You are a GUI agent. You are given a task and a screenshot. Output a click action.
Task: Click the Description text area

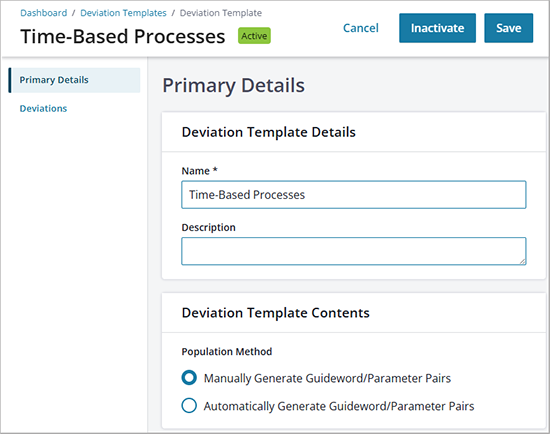click(x=354, y=251)
